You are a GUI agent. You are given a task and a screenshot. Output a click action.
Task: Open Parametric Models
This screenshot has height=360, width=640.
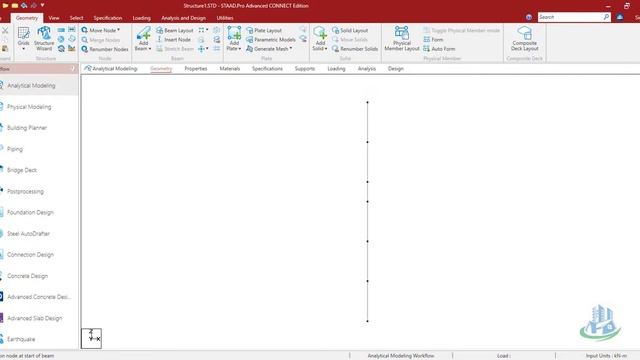[271, 40]
